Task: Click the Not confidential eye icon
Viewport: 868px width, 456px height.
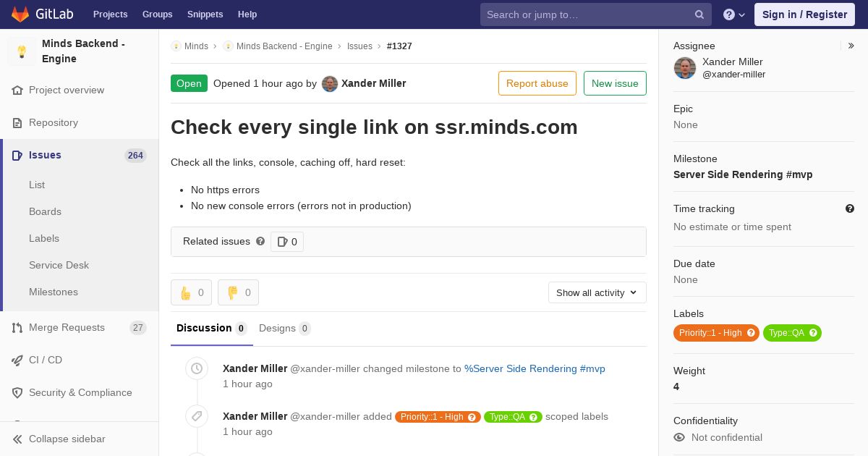Action: click(679, 437)
